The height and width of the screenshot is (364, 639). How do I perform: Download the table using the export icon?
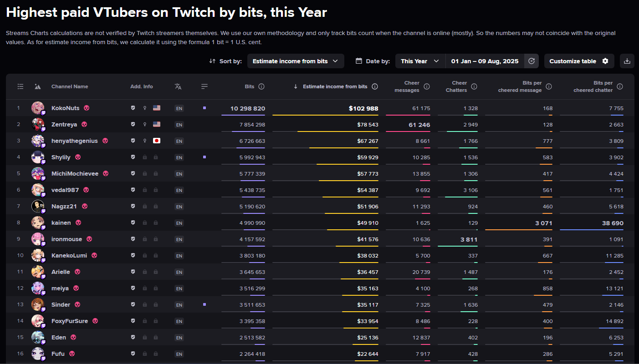point(627,61)
